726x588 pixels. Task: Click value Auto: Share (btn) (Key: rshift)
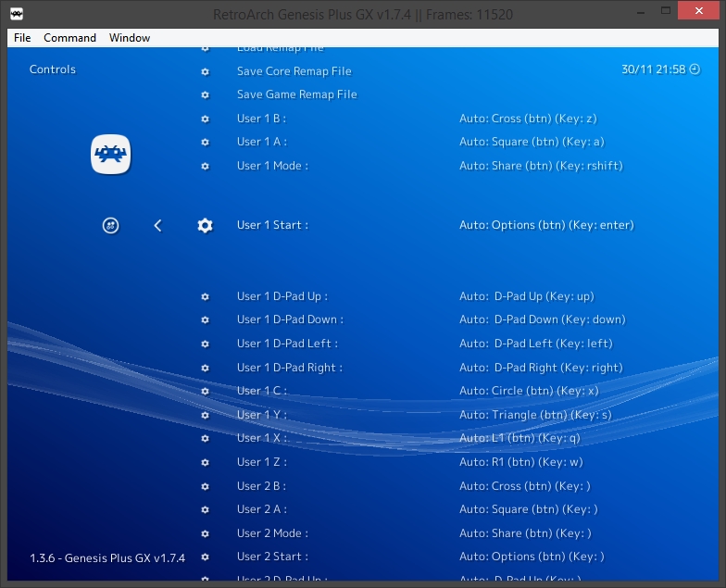click(x=541, y=166)
